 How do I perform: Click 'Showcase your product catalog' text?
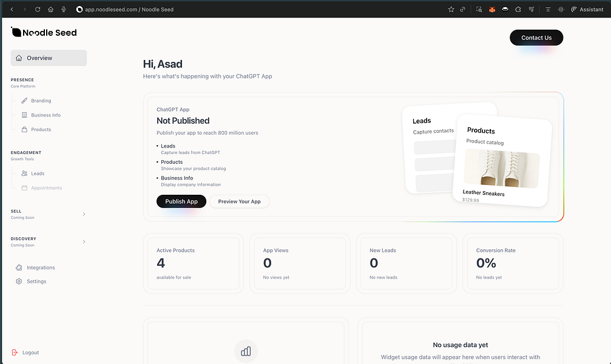tap(194, 169)
